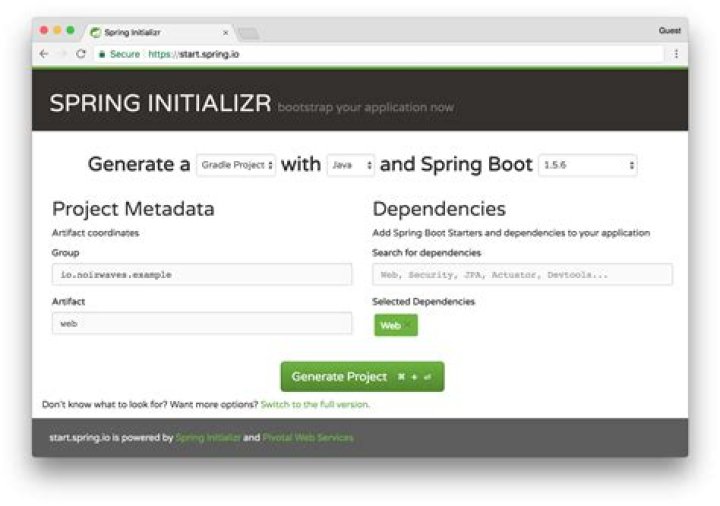Remove the Web selected dependency tag
Viewport: 720px width, 506px height.
pyautogui.click(x=408, y=325)
